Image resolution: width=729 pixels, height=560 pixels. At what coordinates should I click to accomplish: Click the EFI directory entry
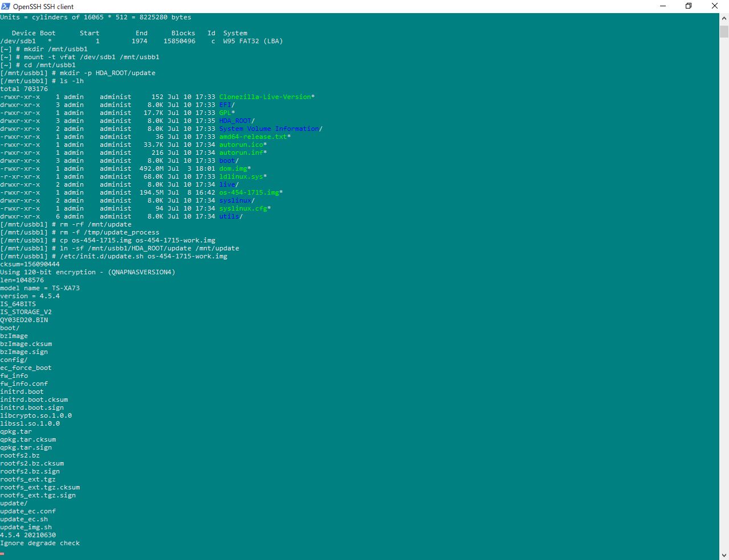pyautogui.click(x=225, y=105)
